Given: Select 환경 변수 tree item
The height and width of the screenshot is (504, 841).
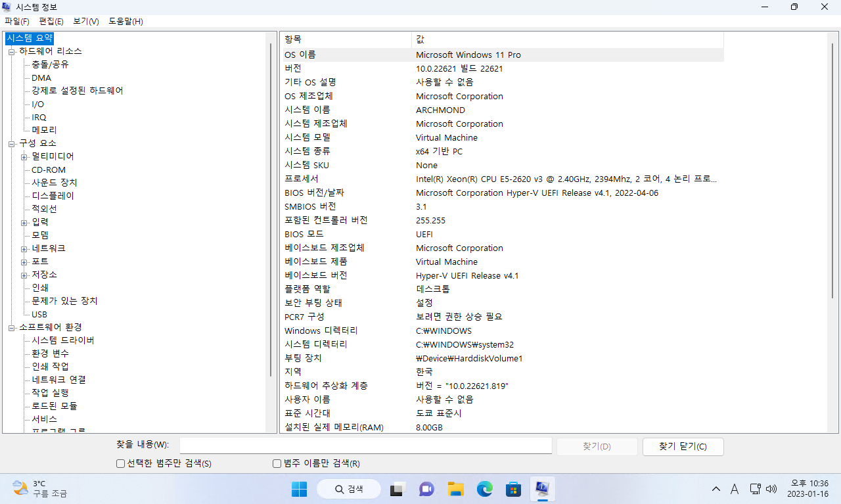Looking at the screenshot, I should (x=50, y=354).
